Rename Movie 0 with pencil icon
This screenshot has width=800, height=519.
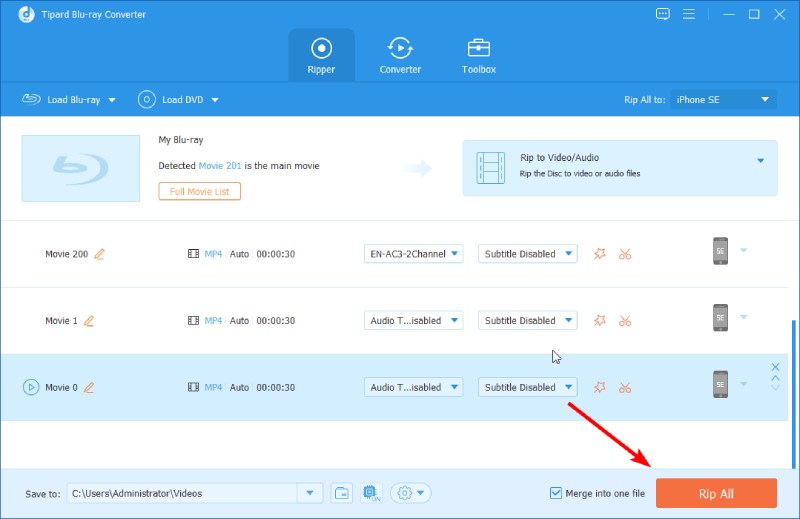pyautogui.click(x=89, y=387)
